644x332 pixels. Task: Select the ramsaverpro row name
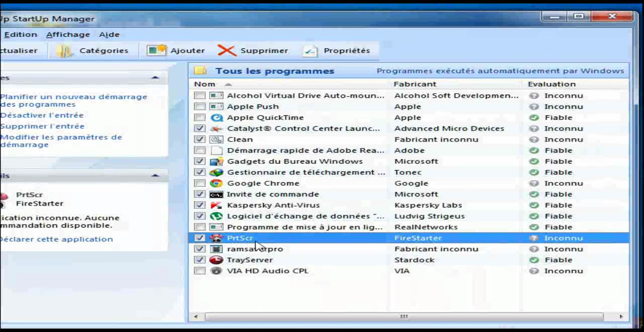(255, 249)
